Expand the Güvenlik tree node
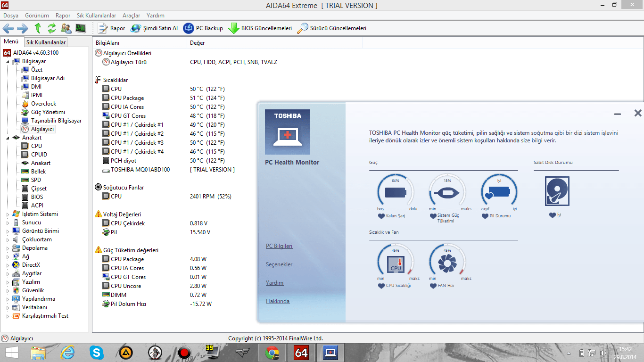This screenshot has width=644, height=362. point(8,290)
